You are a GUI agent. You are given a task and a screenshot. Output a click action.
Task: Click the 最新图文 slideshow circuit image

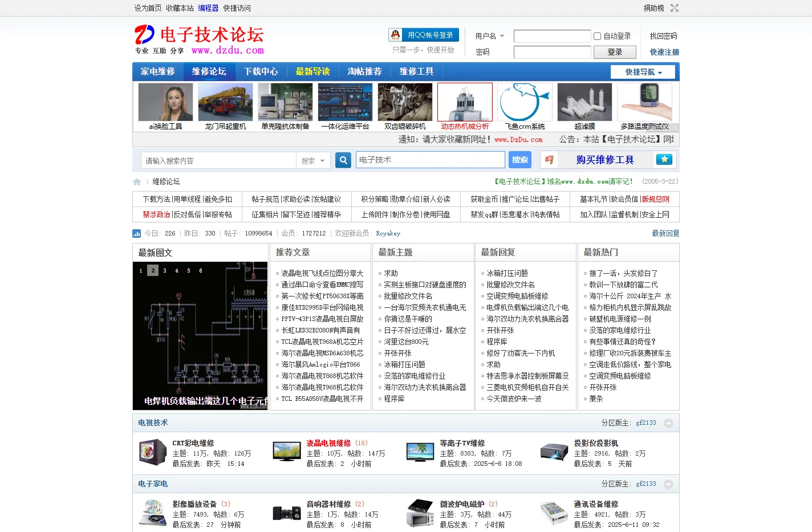point(200,336)
